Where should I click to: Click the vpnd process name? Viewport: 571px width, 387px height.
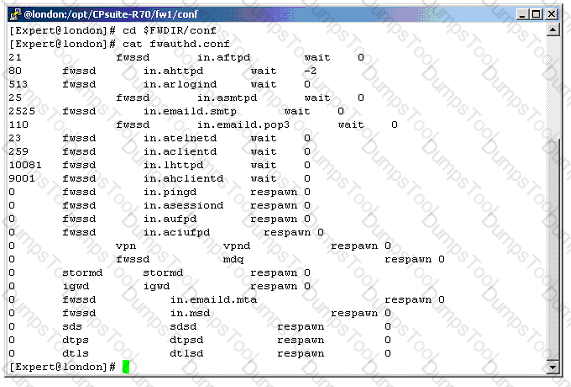click(x=237, y=246)
